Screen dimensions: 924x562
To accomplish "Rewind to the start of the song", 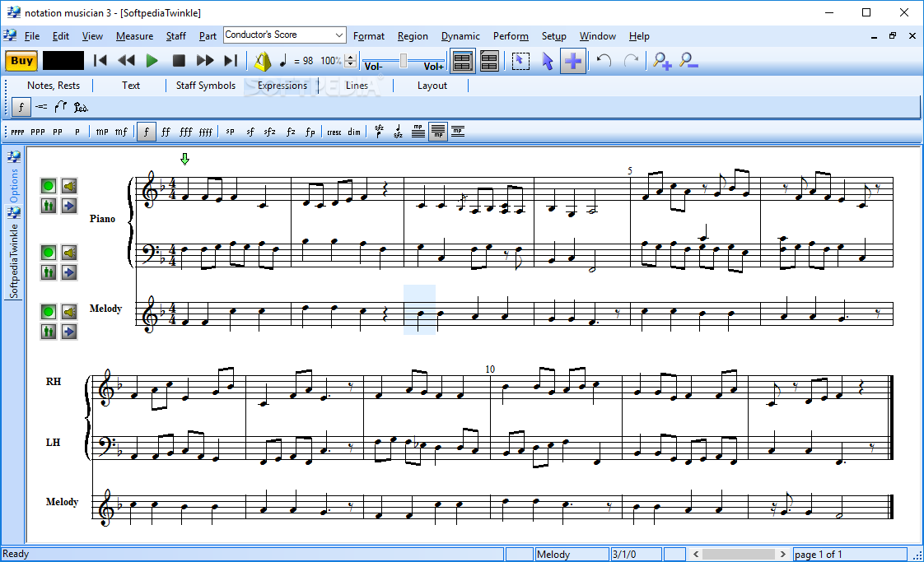I will point(100,60).
